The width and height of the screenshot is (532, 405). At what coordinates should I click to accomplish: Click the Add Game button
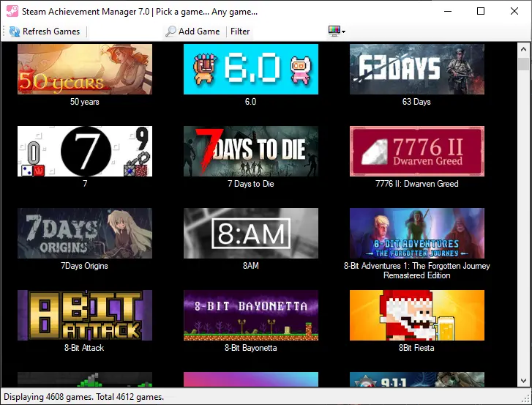pyautogui.click(x=192, y=31)
